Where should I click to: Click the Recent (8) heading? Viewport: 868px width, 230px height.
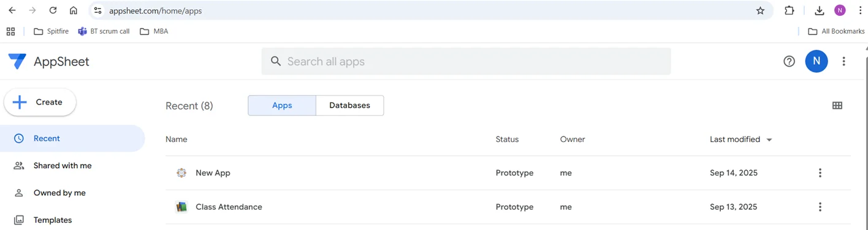[189, 106]
